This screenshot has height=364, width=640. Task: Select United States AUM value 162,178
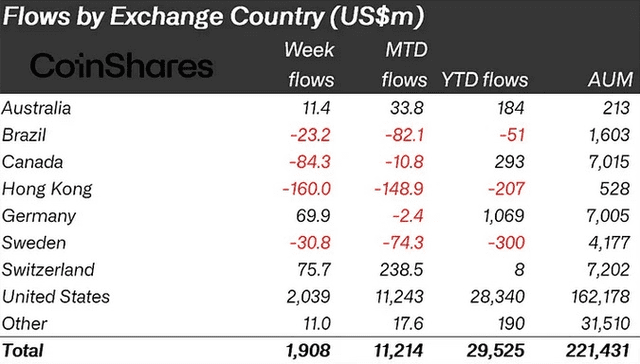click(x=600, y=297)
